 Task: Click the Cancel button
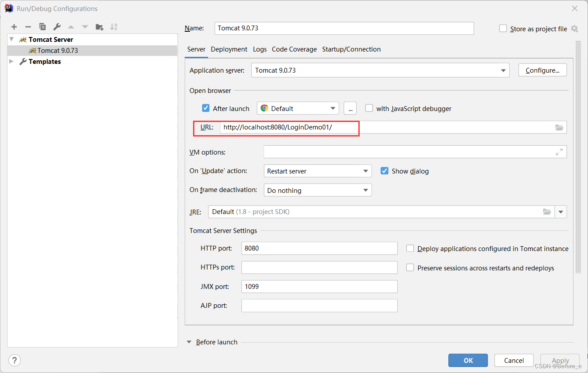pyautogui.click(x=514, y=360)
